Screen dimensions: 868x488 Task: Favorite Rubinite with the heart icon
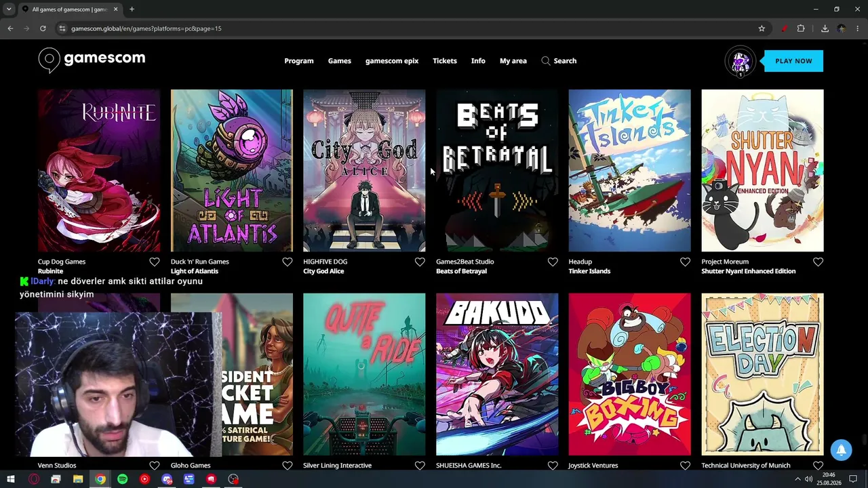pos(155,262)
